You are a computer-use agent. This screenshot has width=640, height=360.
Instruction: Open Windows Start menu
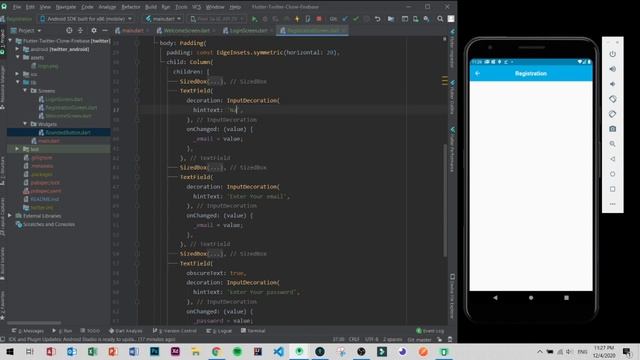click(x=9, y=351)
